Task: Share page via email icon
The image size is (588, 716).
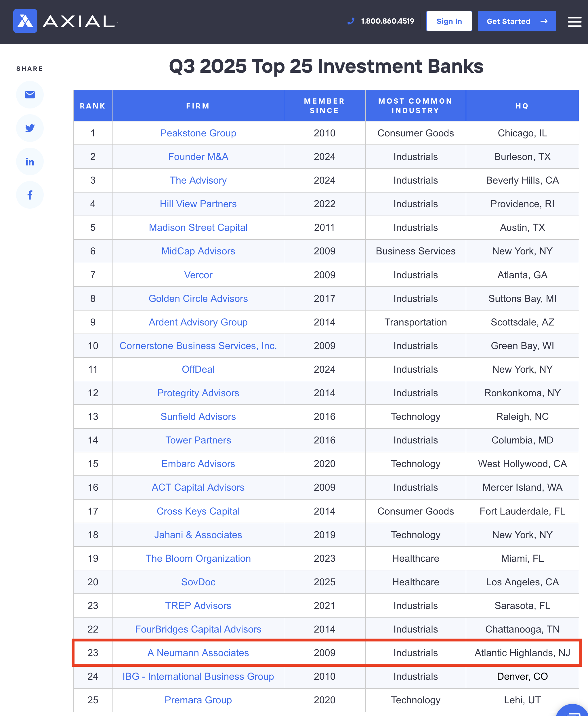Action: tap(30, 95)
